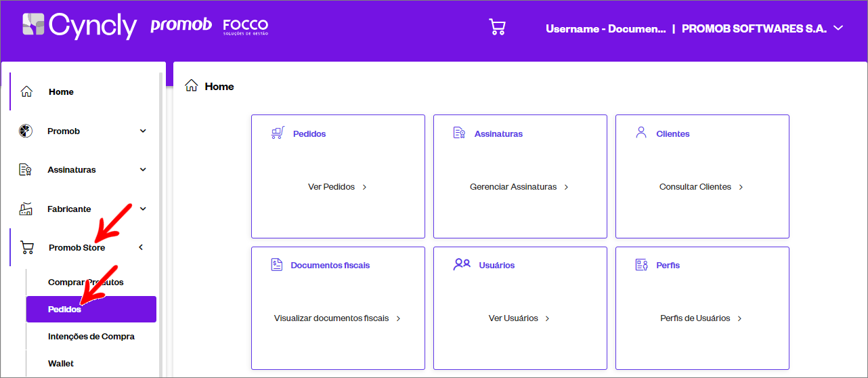Screen dimensions: 868x378
Task: Click the Usuários card people icon
Action: tap(462, 264)
